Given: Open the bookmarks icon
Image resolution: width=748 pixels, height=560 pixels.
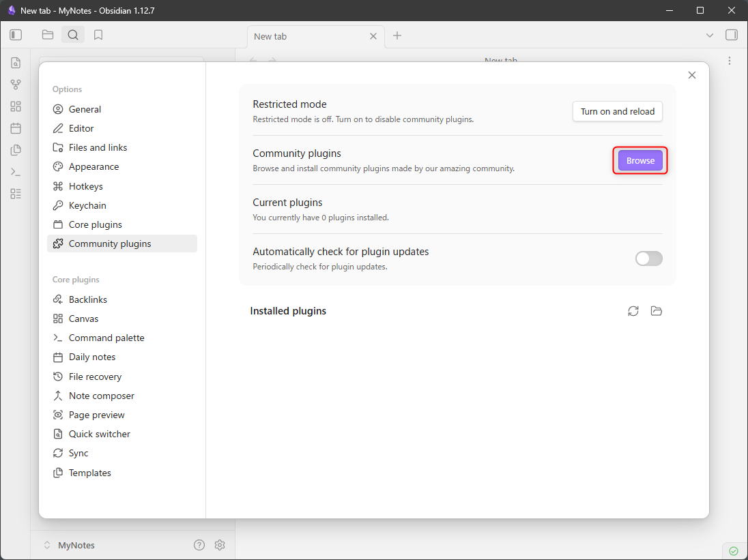Looking at the screenshot, I should pyautogui.click(x=98, y=35).
